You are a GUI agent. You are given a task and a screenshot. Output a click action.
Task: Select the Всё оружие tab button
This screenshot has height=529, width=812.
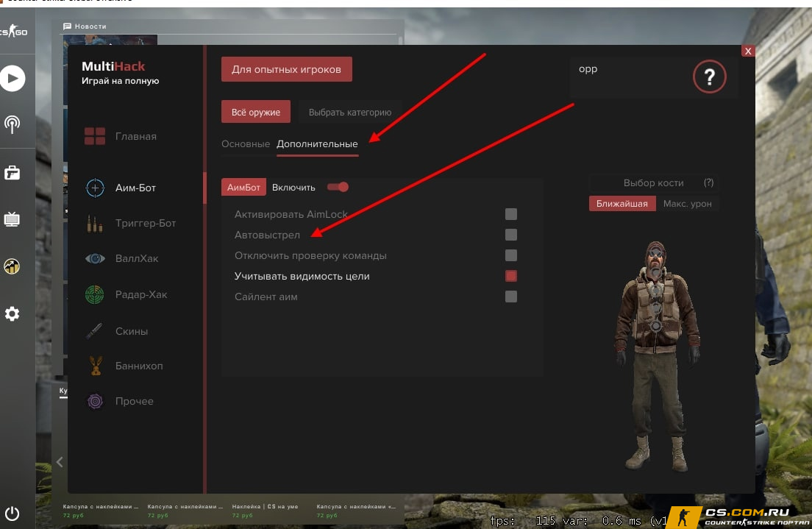pyautogui.click(x=256, y=112)
